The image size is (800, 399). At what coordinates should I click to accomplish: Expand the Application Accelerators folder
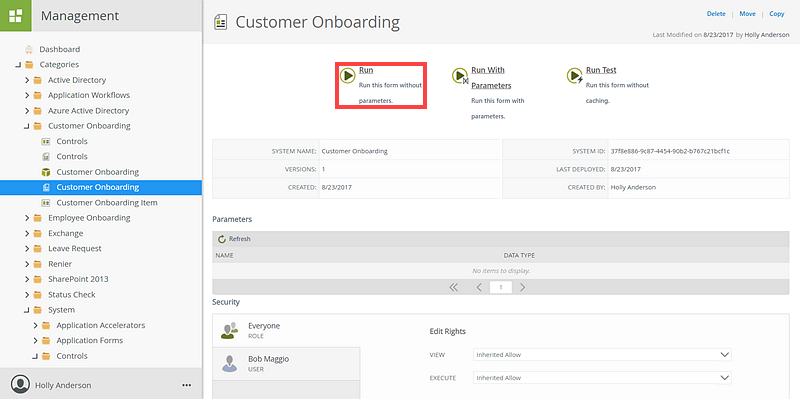click(x=35, y=325)
